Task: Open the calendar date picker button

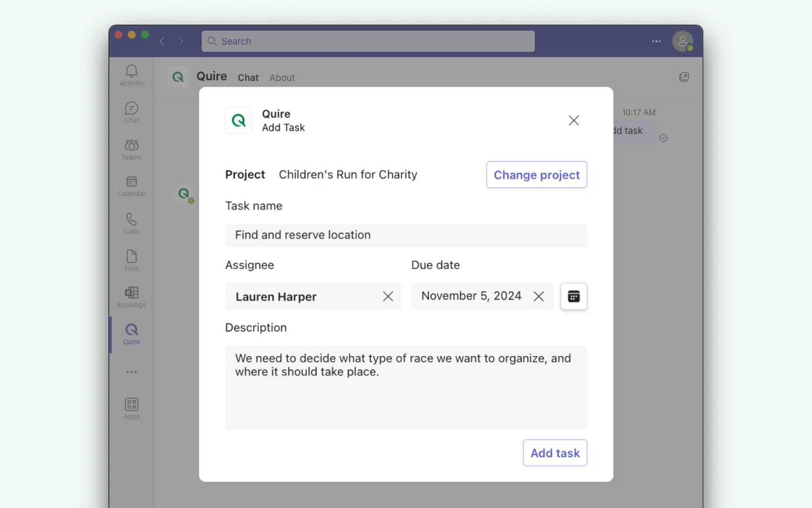Action: (573, 296)
